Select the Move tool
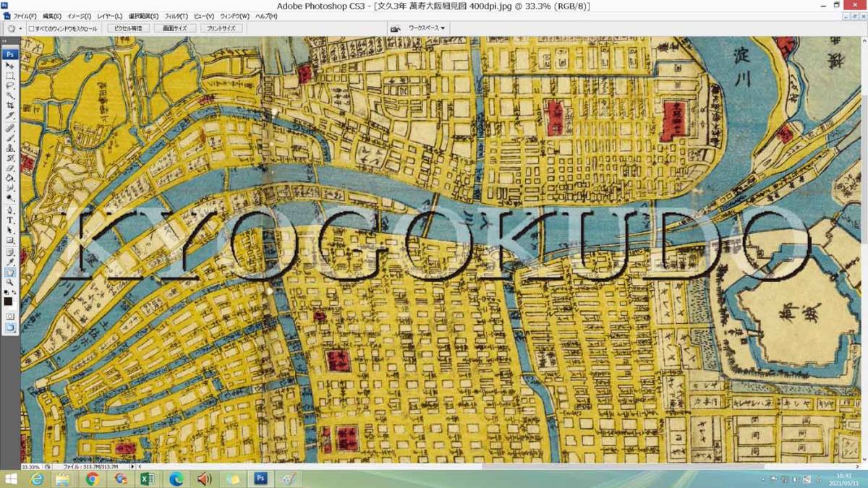 [10, 65]
